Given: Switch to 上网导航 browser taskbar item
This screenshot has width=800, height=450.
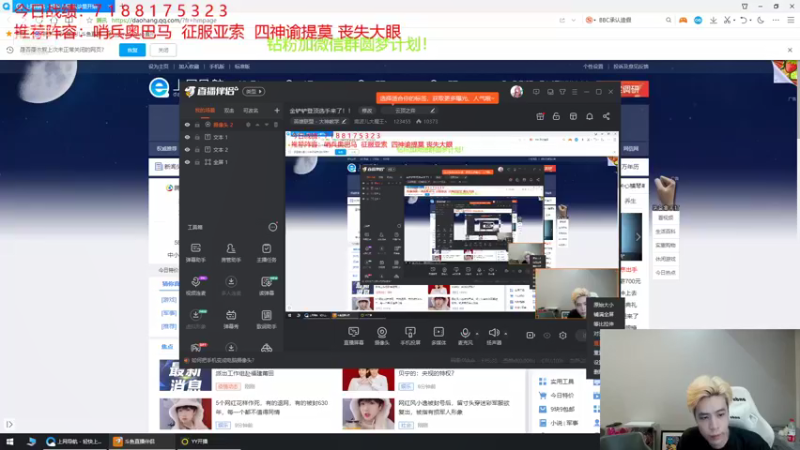Looking at the screenshot, I should tap(74, 441).
